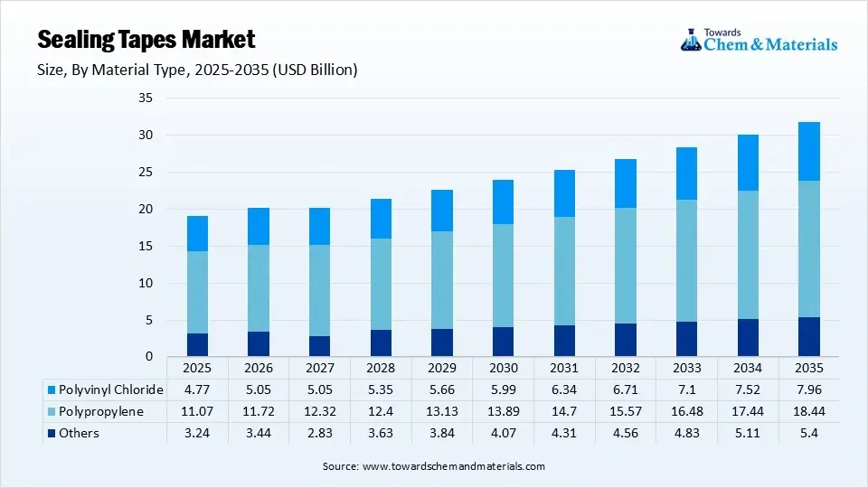The width and height of the screenshot is (868, 488).
Task: Click the 2030 Others bar segment
Action: (x=504, y=342)
